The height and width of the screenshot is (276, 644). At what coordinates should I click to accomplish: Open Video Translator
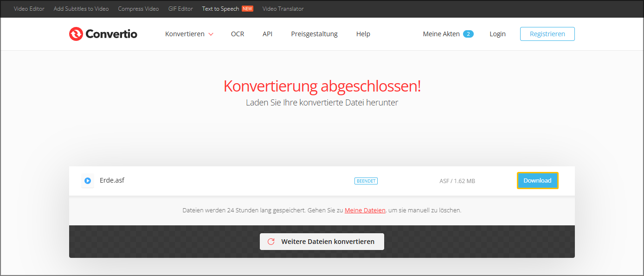click(x=283, y=8)
